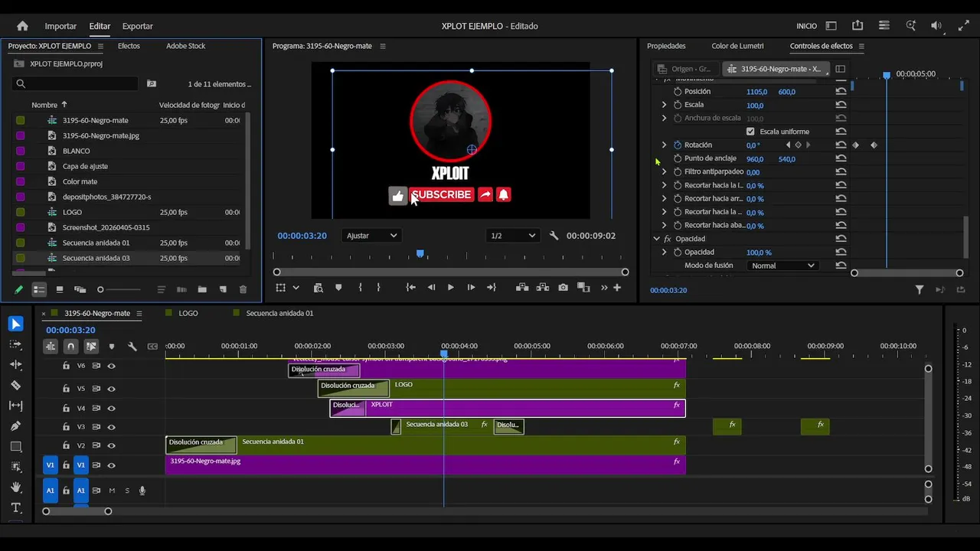The width and height of the screenshot is (980, 551).
Task: Expand the Rotación property
Action: pos(664,145)
